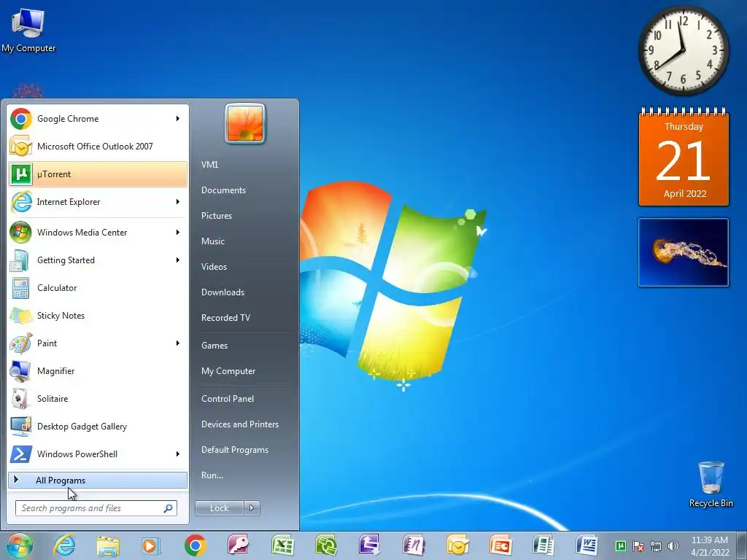
Task: Launch Paint from the Start menu
Action: coord(98,343)
